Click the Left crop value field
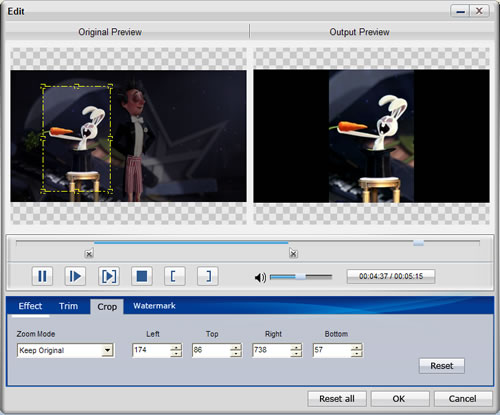The image size is (500, 415). (152, 350)
